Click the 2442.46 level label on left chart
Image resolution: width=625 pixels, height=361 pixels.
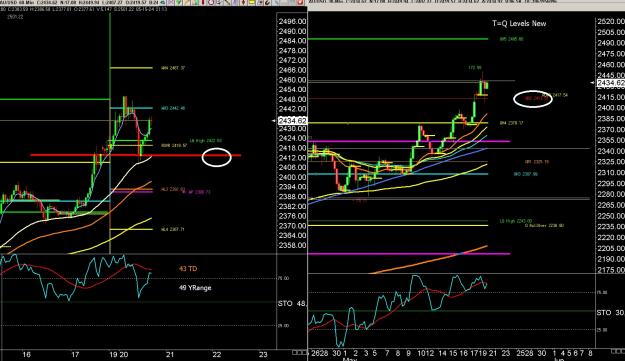(173, 108)
